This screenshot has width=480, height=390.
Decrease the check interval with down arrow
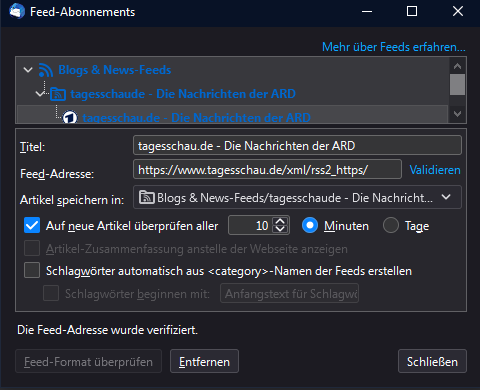(x=280, y=229)
